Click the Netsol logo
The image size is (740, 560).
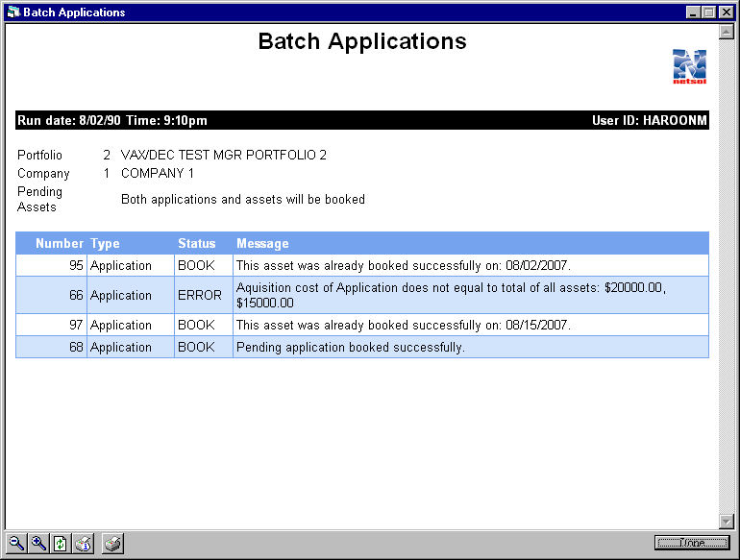coord(689,66)
